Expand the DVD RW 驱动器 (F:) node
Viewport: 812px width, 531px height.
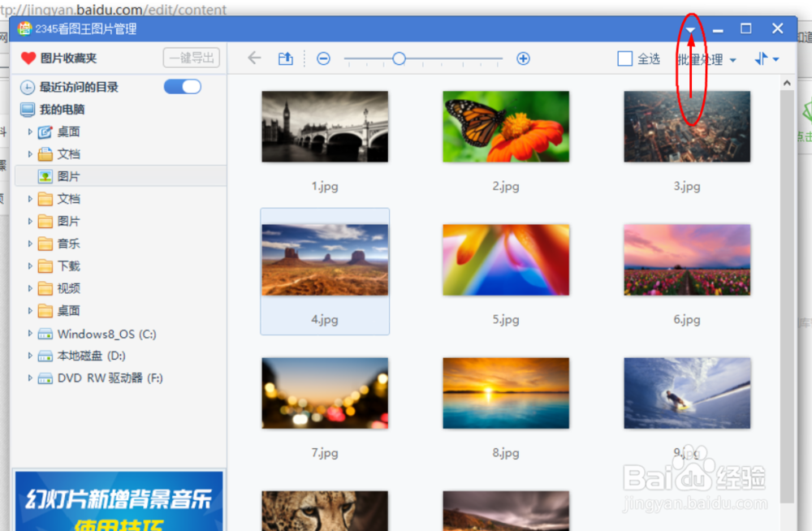pyautogui.click(x=30, y=378)
